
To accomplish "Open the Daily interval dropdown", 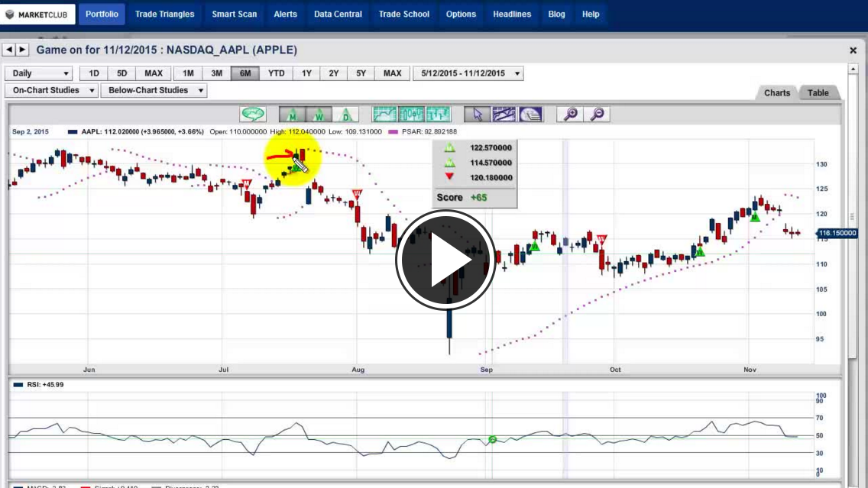I will click(39, 73).
